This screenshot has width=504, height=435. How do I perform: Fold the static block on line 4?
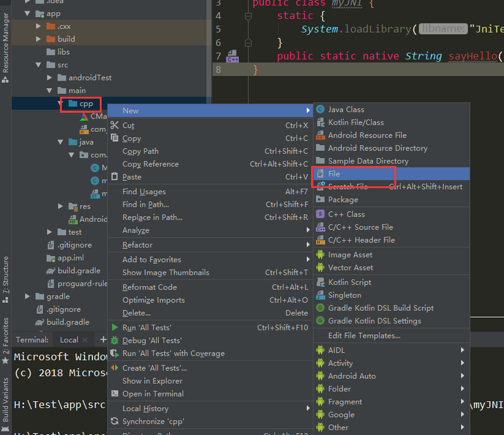248,16
